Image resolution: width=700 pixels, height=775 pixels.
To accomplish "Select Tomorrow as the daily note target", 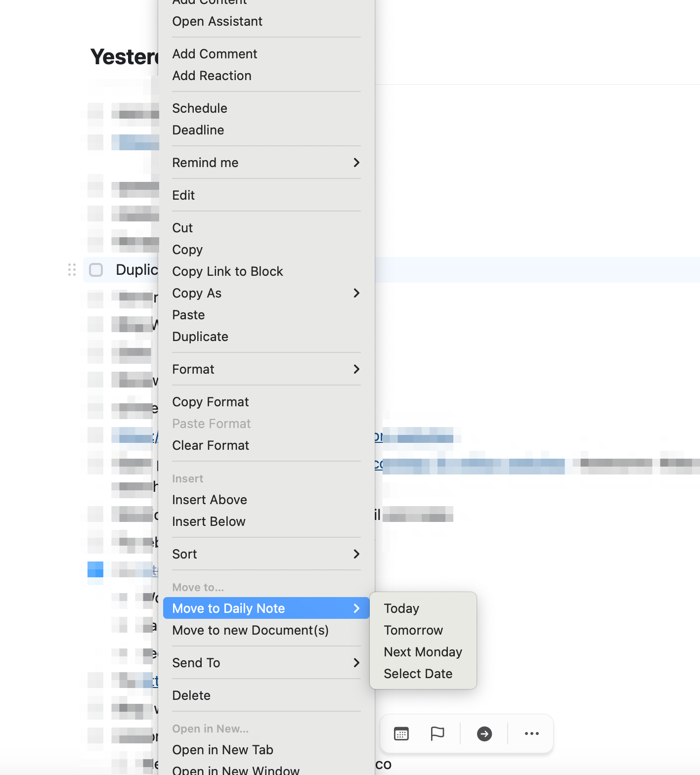I will coord(413,630).
